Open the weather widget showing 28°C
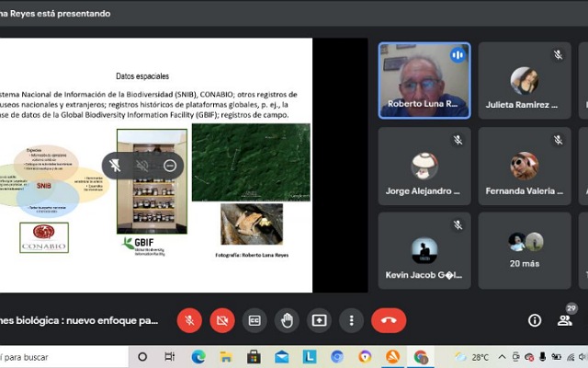 (471, 357)
